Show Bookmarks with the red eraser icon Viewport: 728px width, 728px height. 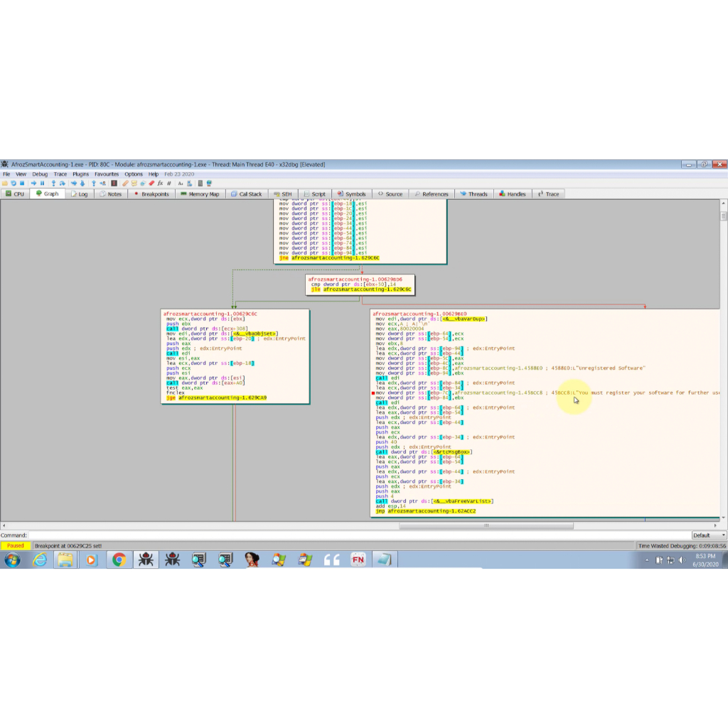(151, 183)
